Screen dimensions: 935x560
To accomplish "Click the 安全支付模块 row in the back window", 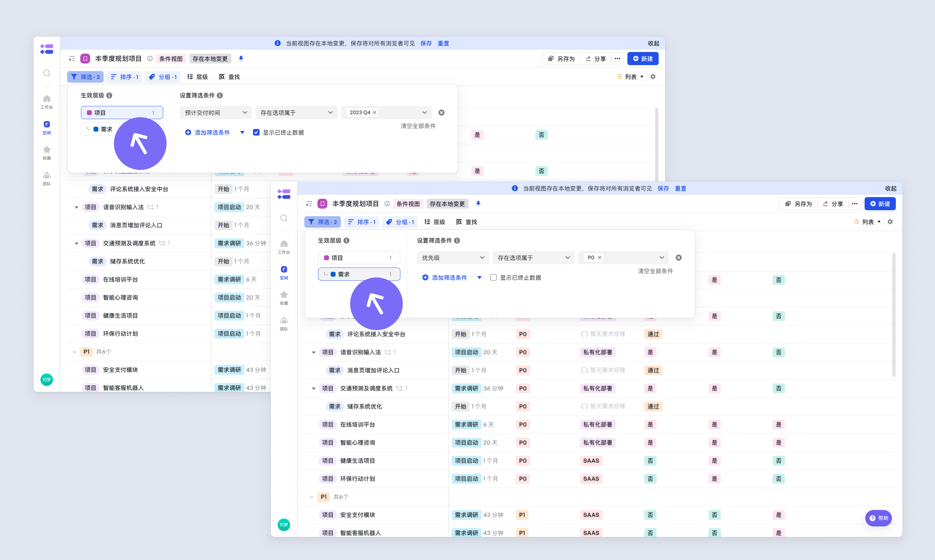I will pyautogui.click(x=169, y=370).
